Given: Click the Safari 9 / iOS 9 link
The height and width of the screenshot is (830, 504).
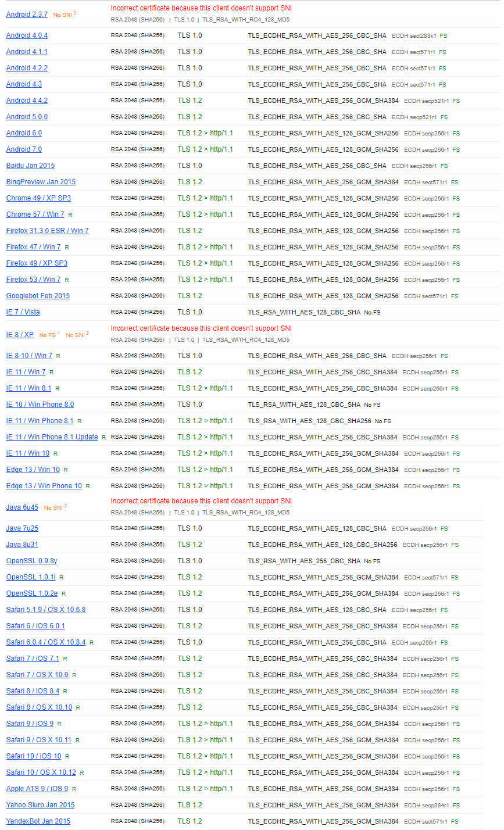Looking at the screenshot, I should click(x=30, y=724).
